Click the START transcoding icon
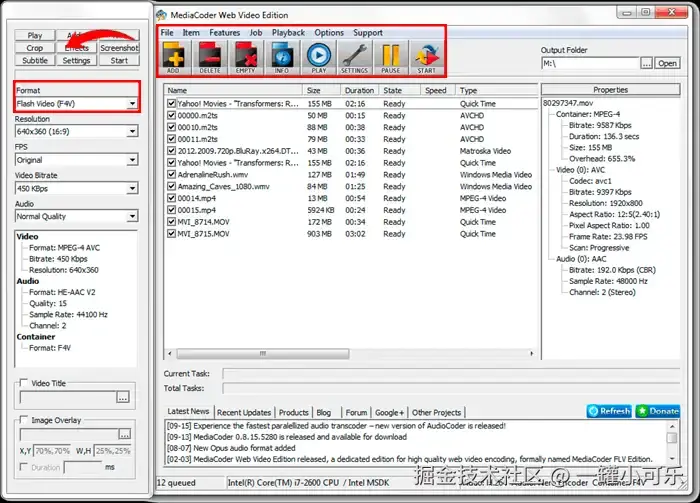Viewport: 700px width, 503px height. click(x=427, y=58)
